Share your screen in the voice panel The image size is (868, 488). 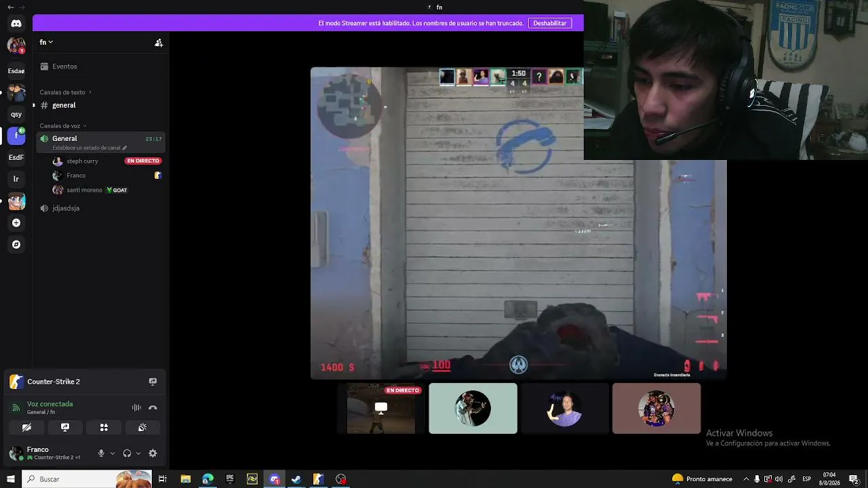[x=65, y=428]
